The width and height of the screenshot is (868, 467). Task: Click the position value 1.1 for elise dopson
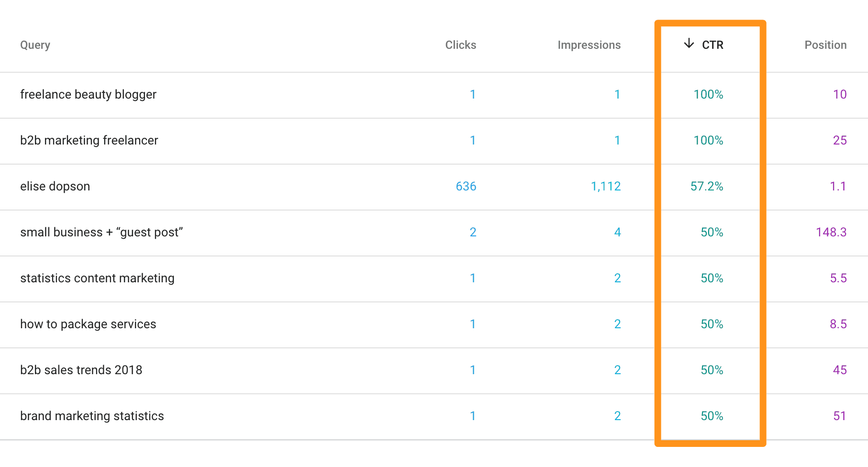pos(839,186)
